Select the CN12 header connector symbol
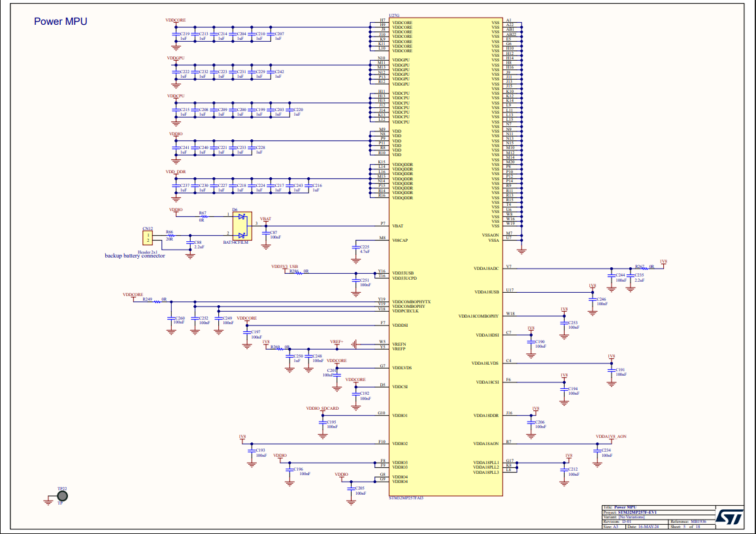The width and height of the screenshot is (756, 534). point(148,238)
